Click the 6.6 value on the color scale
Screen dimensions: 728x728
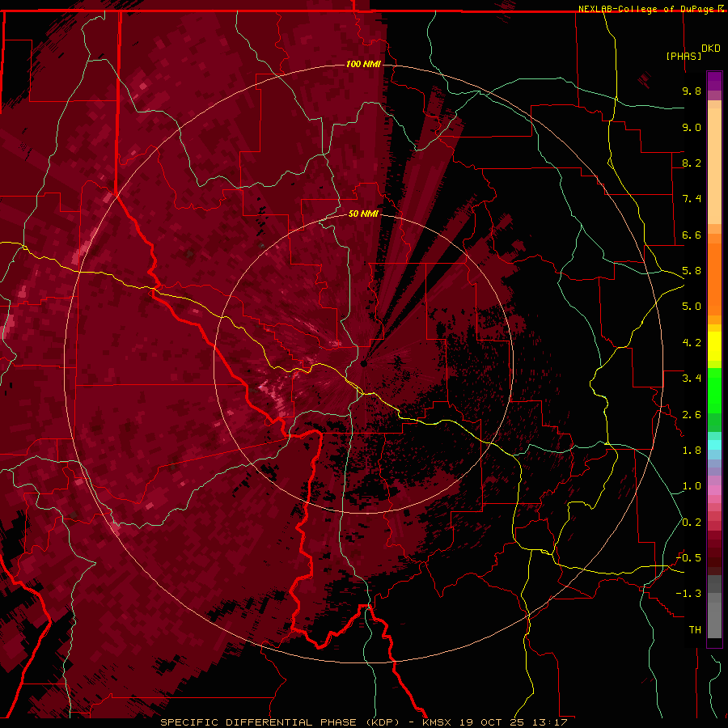tap(692, 235)
